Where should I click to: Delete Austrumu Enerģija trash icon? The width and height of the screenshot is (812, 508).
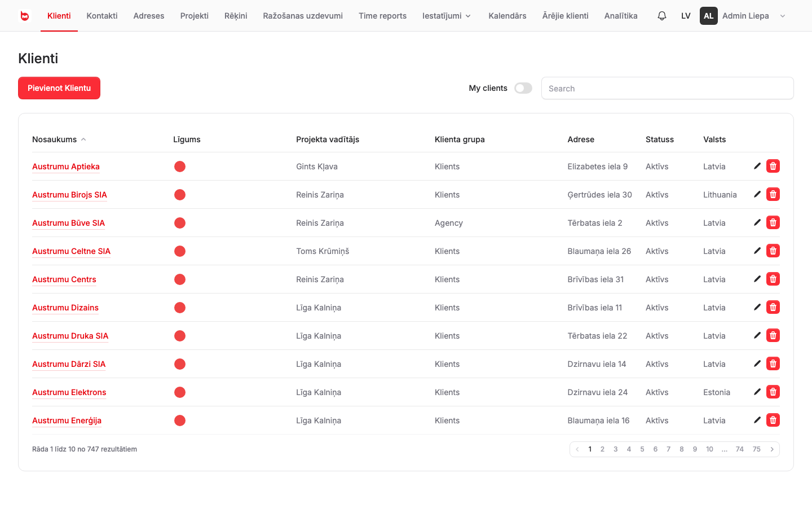tap(773, 420)
